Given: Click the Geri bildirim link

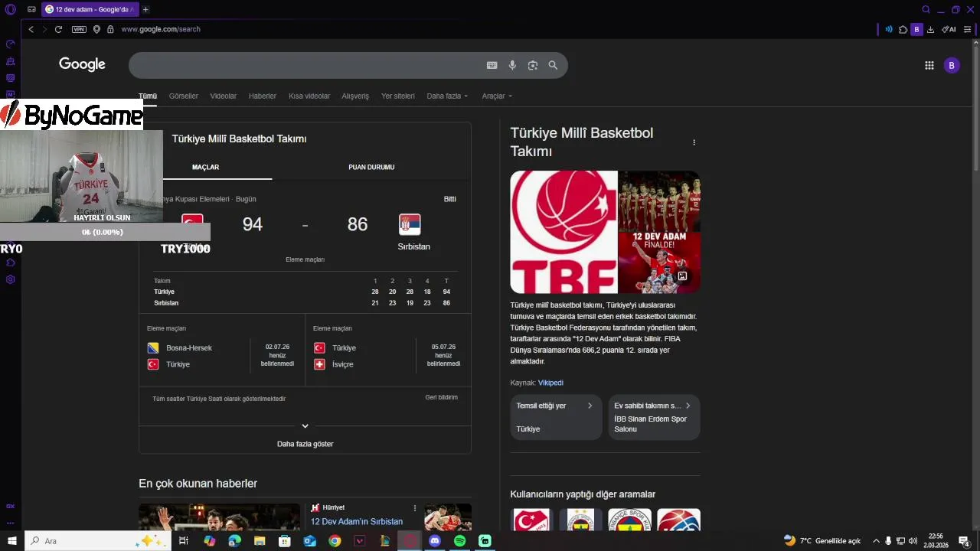Looking at the screenshot, I should tap(442, 397).
